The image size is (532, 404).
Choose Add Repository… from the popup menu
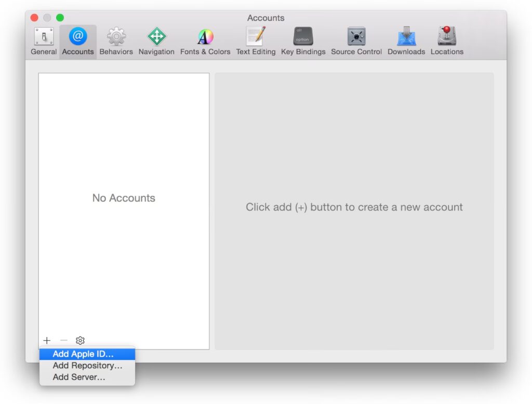point(87,366)
